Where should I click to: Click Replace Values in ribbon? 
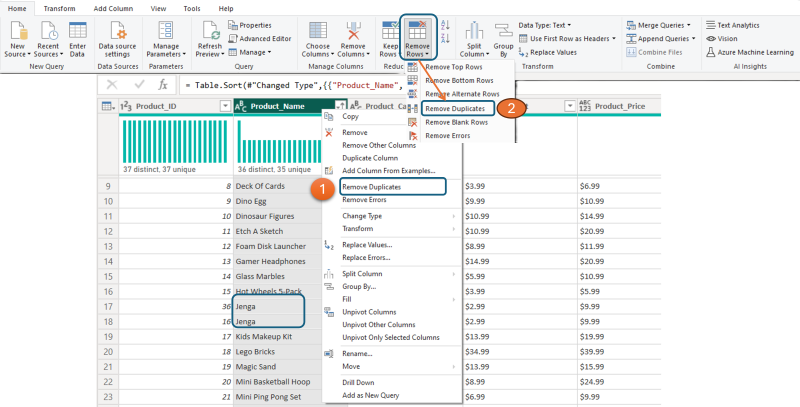[548, 52]
